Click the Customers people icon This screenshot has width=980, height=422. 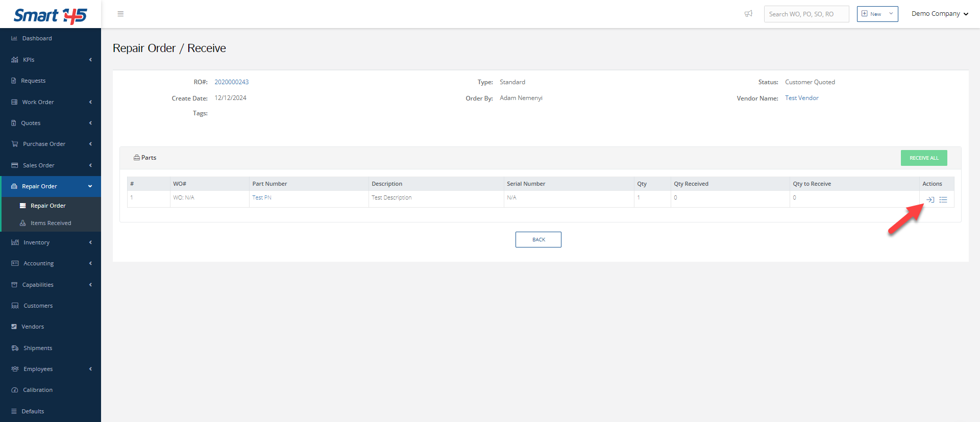15,306
